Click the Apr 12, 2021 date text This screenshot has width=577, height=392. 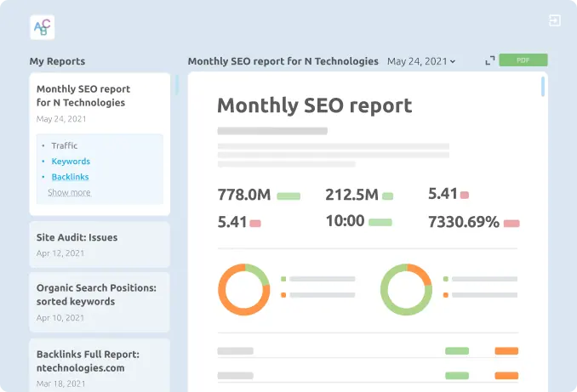pyautogui.click(x=60, y=253)
